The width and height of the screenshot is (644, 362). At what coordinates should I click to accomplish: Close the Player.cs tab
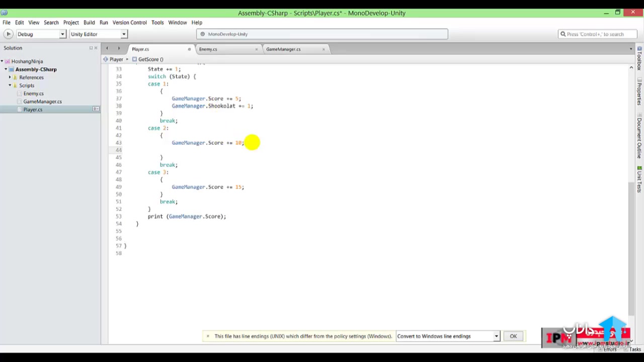(189, 49)
